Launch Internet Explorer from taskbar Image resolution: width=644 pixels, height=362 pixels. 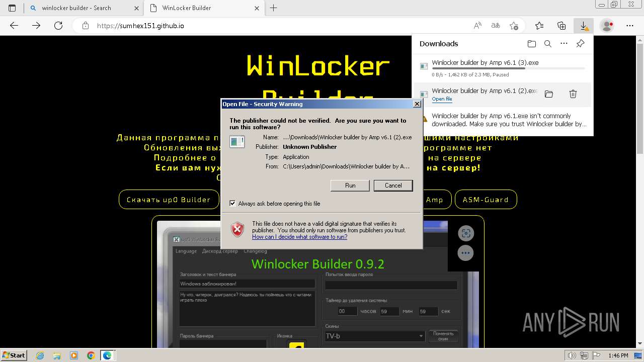click(40, 355)
